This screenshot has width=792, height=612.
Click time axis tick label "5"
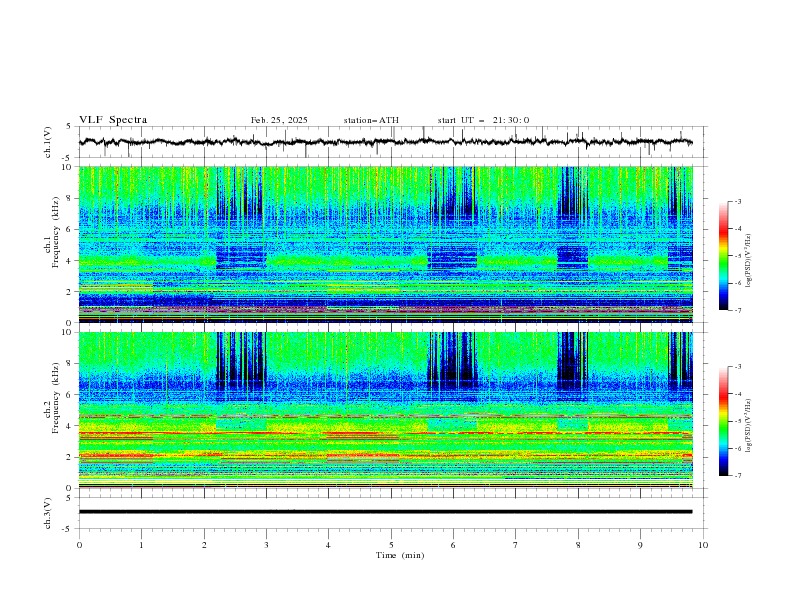(391, 545)
